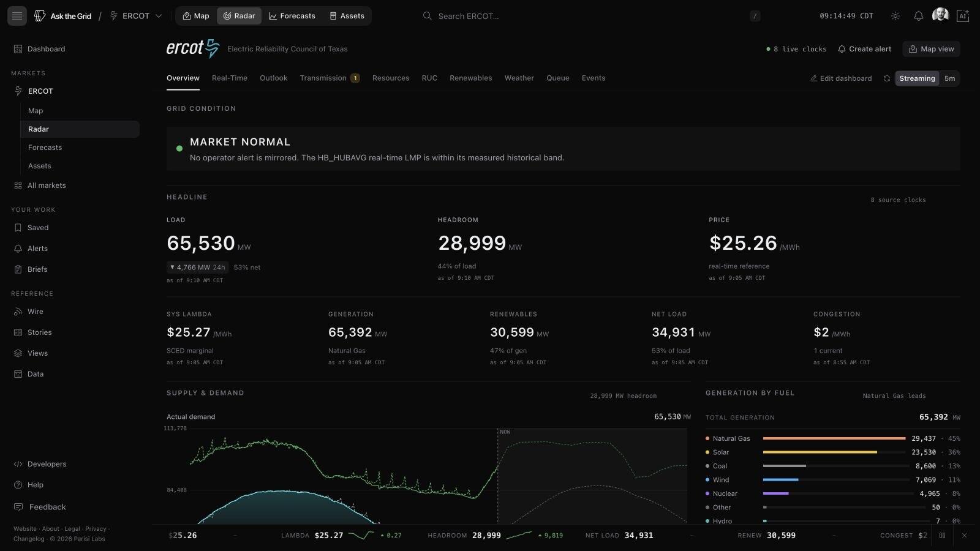
Task: Click the Natural Gas generation bar
Action: coord(834,438)
